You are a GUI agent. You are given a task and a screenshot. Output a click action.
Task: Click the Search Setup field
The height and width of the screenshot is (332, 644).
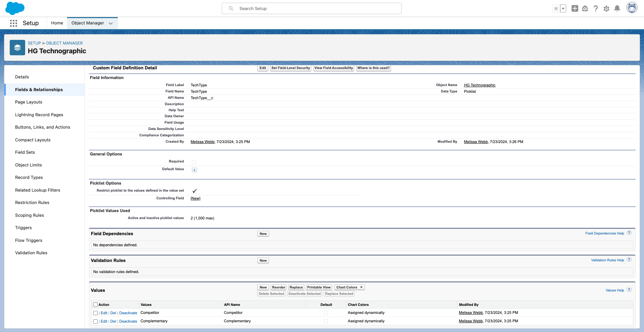tap(312, 8)
